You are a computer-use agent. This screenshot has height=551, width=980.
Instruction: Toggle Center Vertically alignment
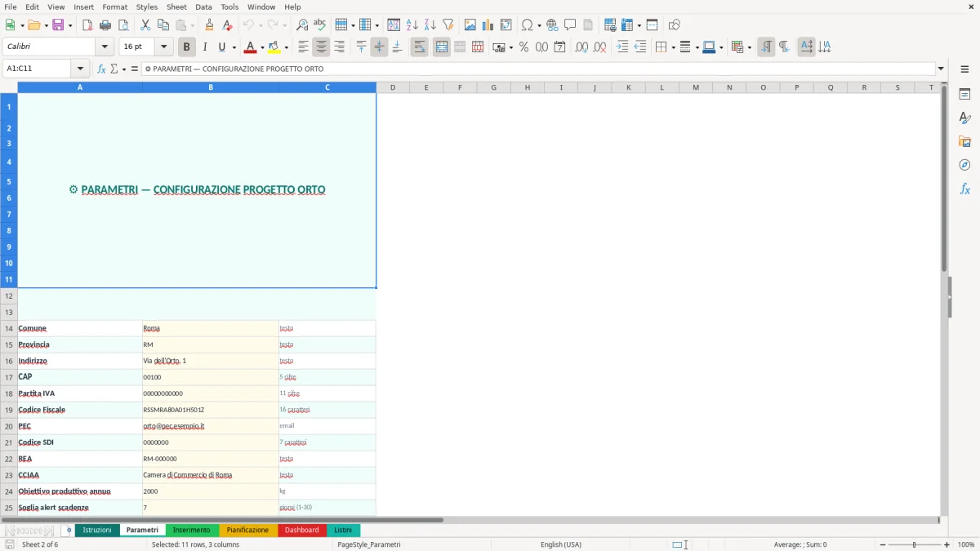click(379, 47)
